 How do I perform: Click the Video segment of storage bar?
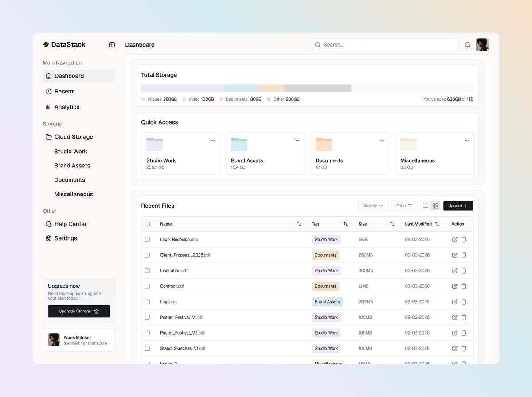click(241, 88)
